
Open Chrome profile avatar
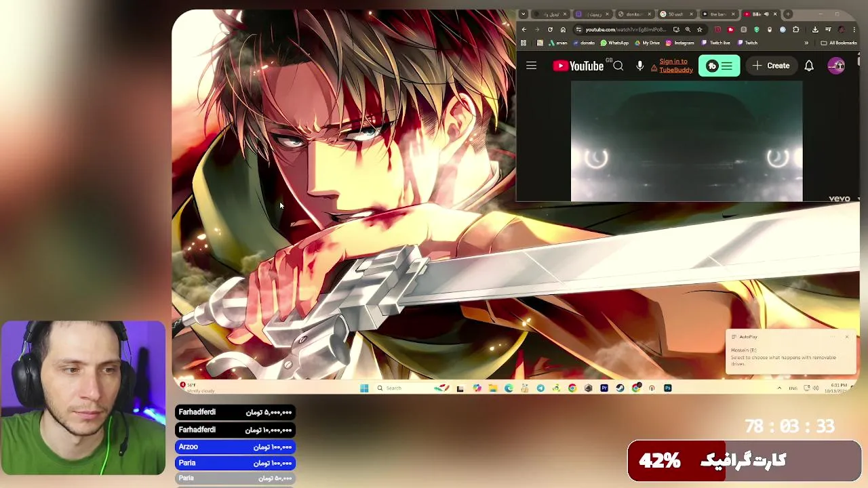[842, 30]
